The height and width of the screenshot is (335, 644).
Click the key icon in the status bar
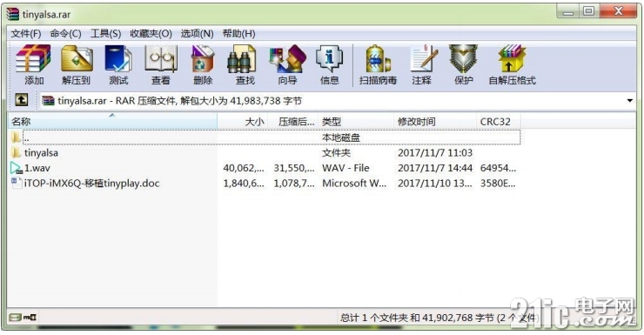[x=30, y=318]
